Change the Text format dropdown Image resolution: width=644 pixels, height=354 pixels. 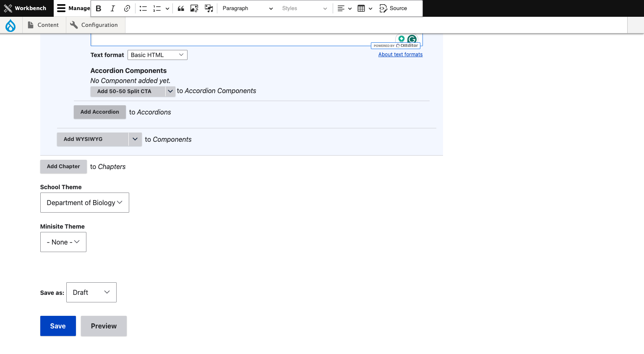point(157,55)
